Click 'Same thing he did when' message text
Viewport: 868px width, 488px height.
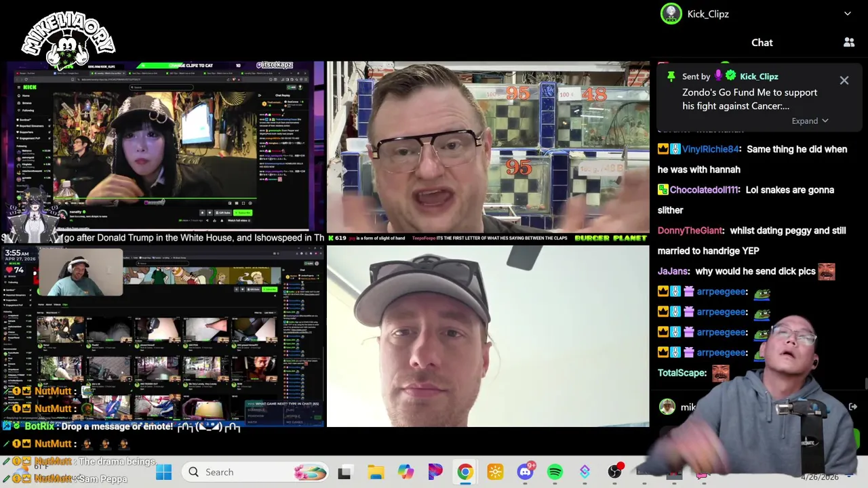[x=797, y=149]
